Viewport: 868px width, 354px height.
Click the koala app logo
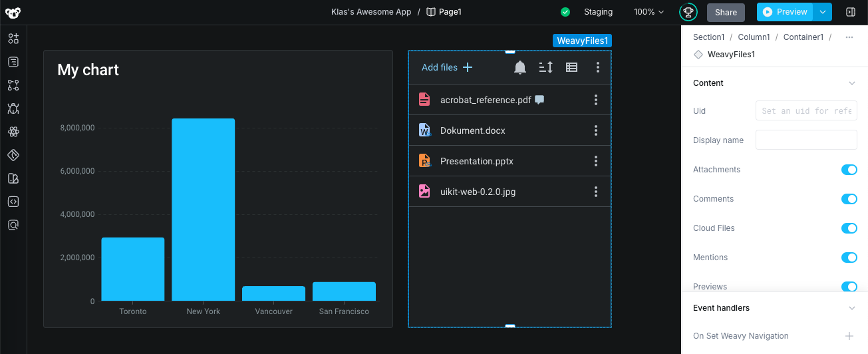coord(13,12)
